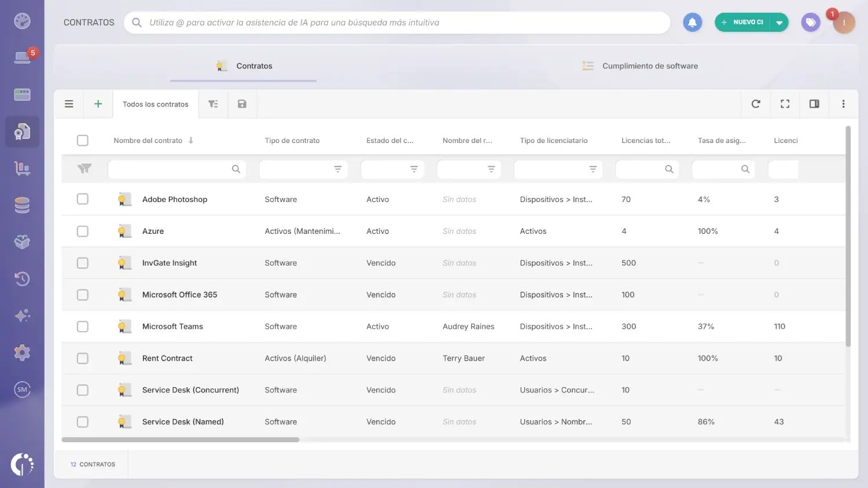Viewport: 868px width, 488px height.
Task: Open the user avatar menu
Action: [x=844, y=23]
